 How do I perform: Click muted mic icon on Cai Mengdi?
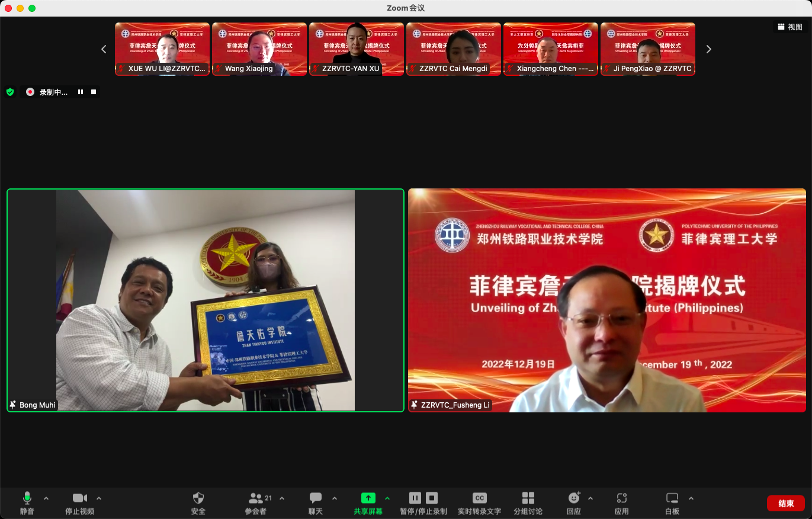point(412,69)
